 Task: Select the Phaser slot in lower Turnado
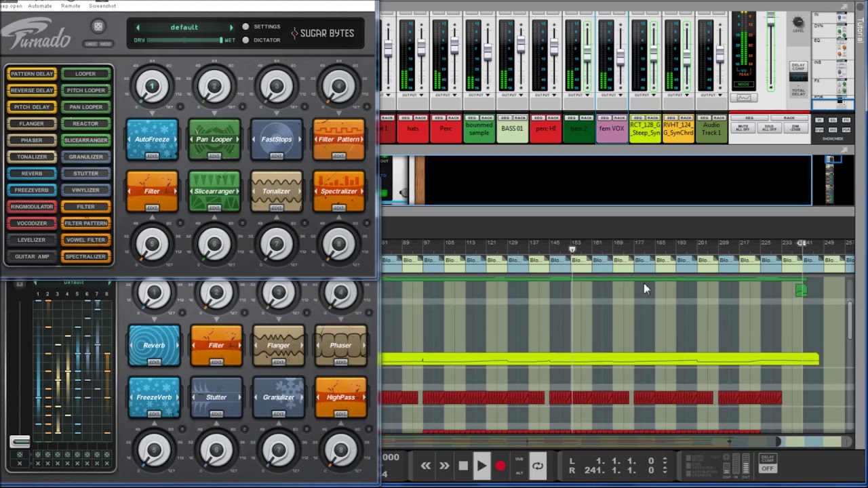point(341,345)
